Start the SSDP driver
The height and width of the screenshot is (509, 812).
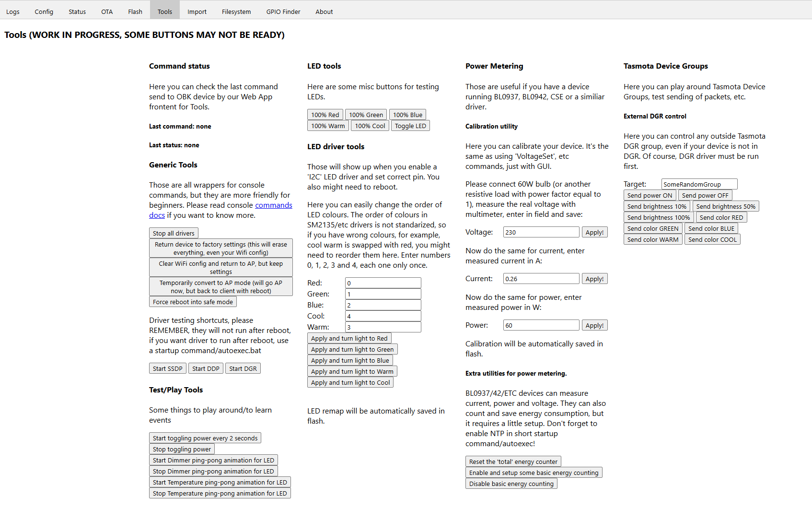click(x=168, y=368)
